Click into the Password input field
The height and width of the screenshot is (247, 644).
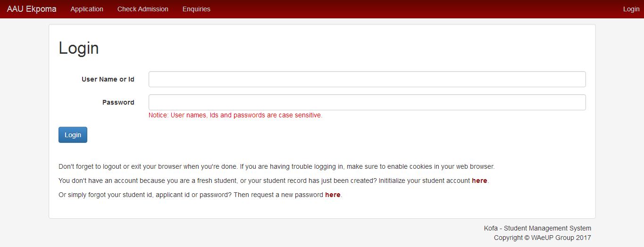(x=367, y=102)
